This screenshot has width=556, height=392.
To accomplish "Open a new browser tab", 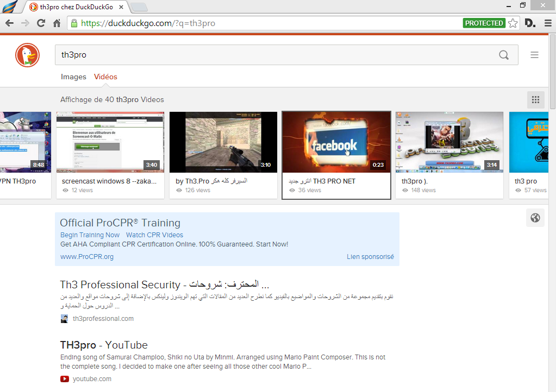I will [139, 7].
